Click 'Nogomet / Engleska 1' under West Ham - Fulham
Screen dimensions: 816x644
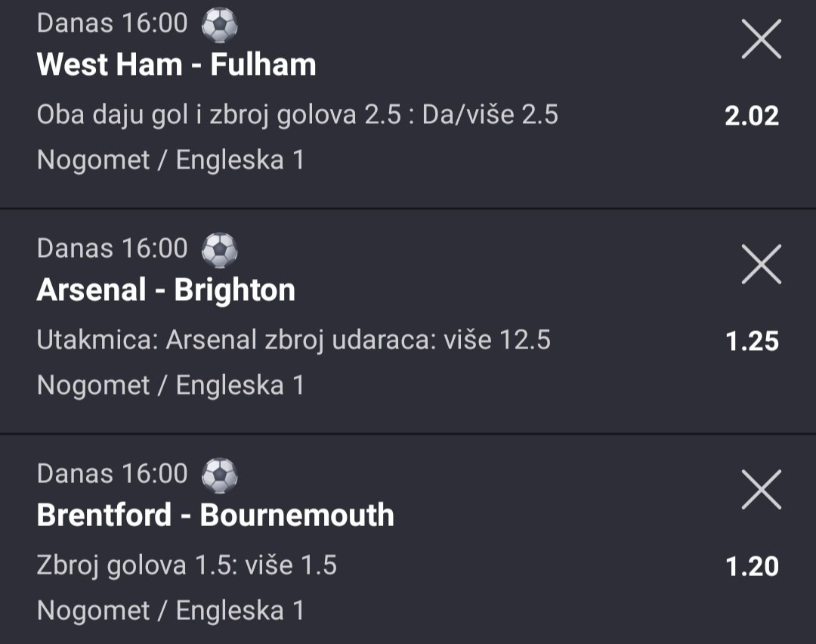coord(170,160)
